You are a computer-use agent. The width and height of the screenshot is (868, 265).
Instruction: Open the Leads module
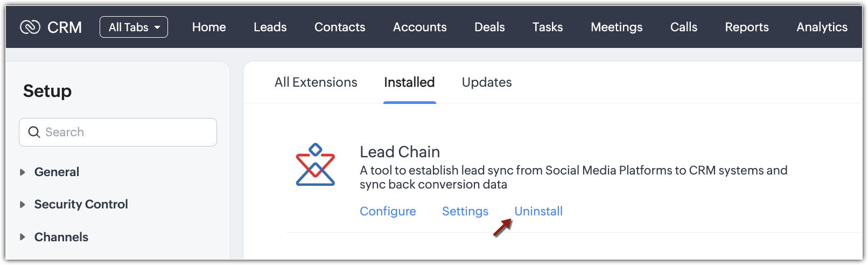coord(270,27)
